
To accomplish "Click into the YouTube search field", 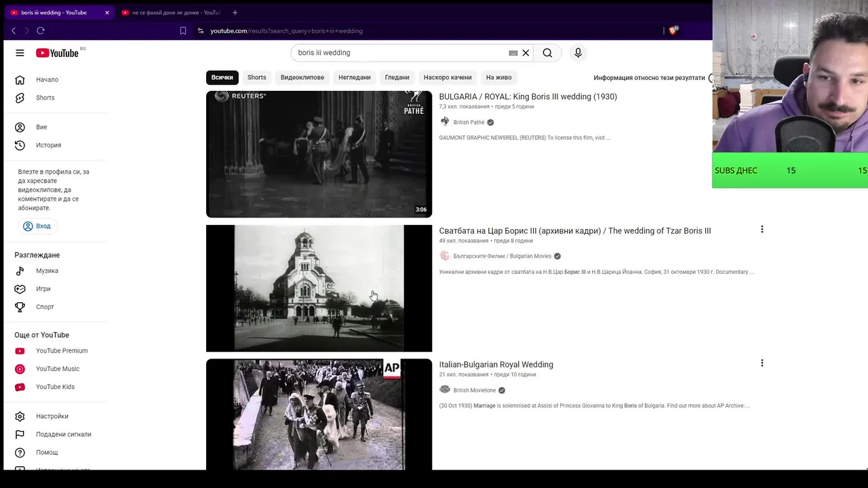I will pyautogui.click(x=400, y=53).
